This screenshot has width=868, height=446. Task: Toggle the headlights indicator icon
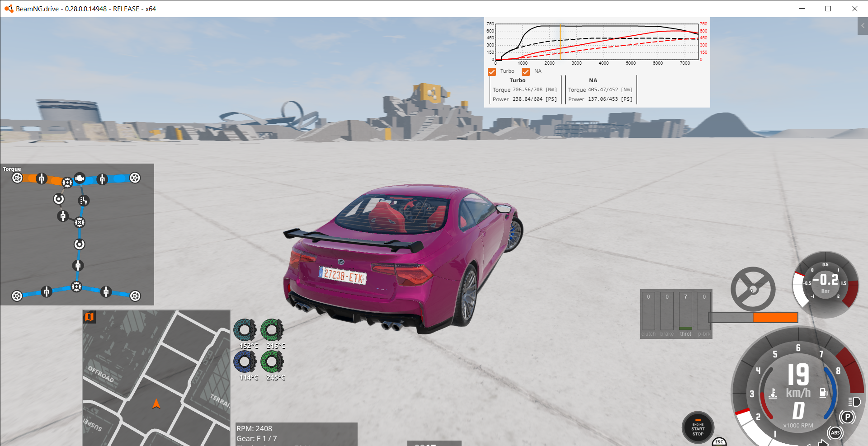click(x=854, y=402)
